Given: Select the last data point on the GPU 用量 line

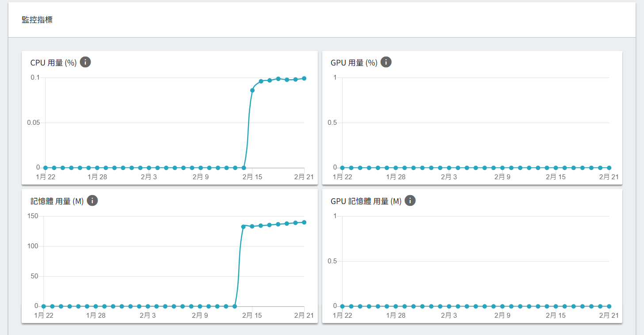Looking at the screenshot, I should (x=609, y=168).
